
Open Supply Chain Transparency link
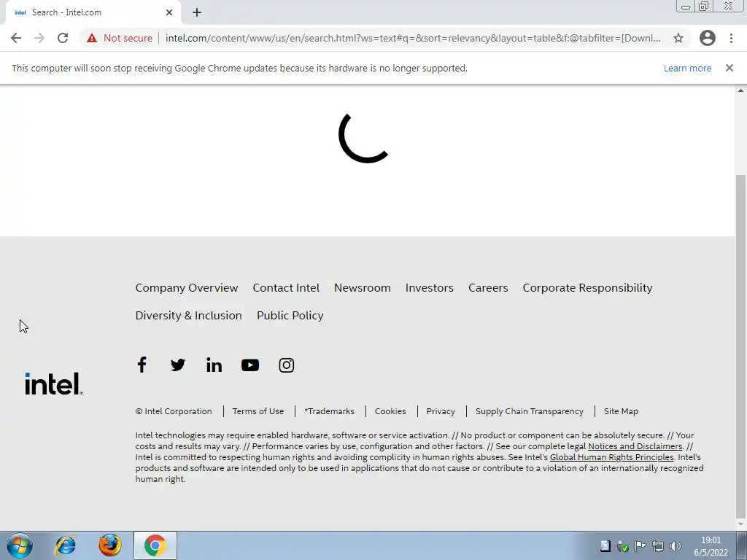(530, 411)
